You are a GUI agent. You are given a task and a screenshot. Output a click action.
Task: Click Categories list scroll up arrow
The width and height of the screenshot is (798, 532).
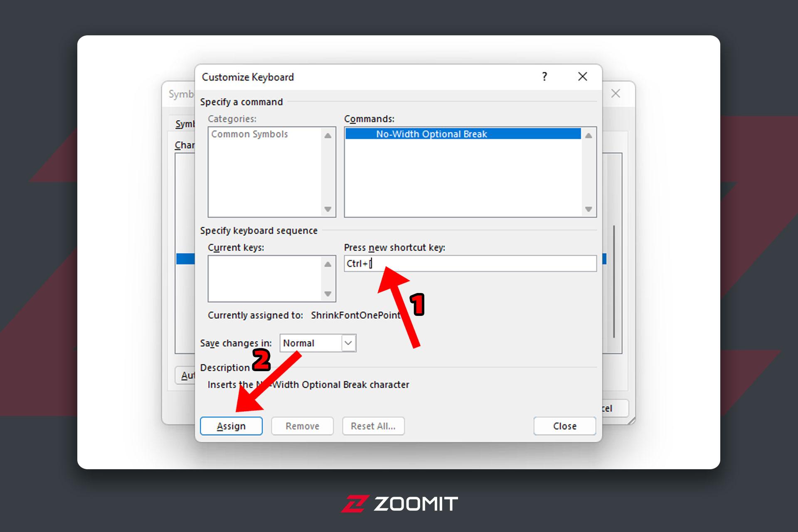pyautogui.click(x=328, y=135)
